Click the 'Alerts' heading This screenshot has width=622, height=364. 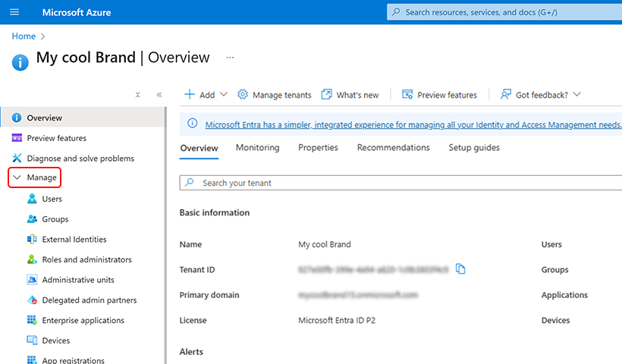pos(191,352)
